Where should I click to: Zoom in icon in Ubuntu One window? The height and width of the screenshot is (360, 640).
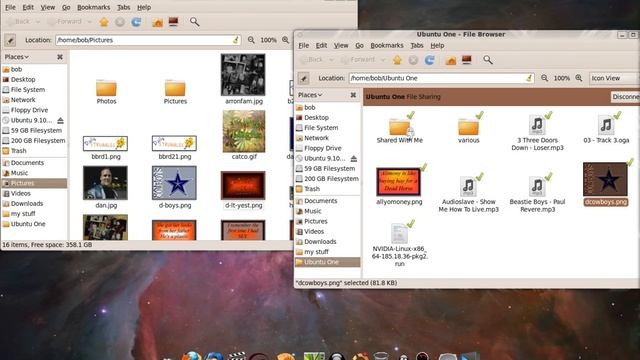click(579, 78)
